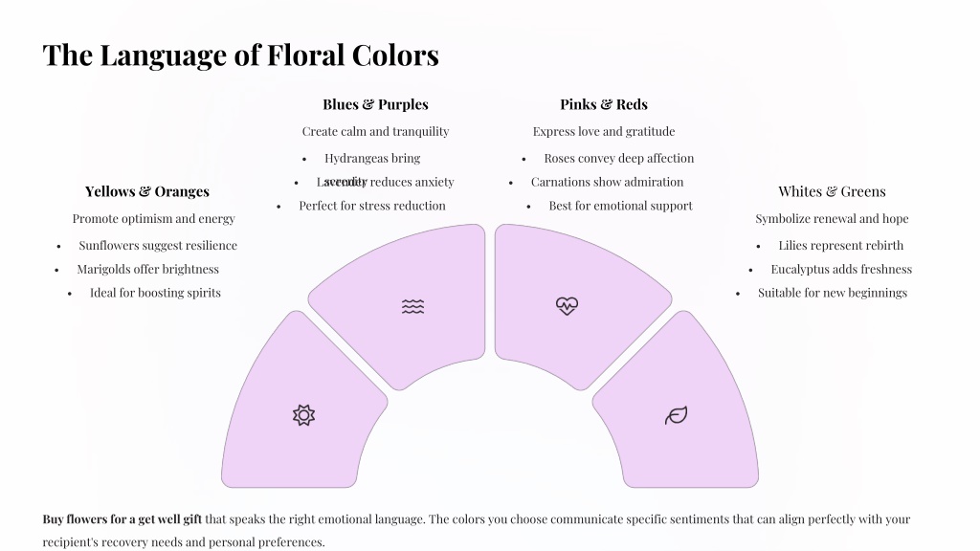Click the sun icon in the left segment
The image size is (980, 551).
click(x=303, y=415)
